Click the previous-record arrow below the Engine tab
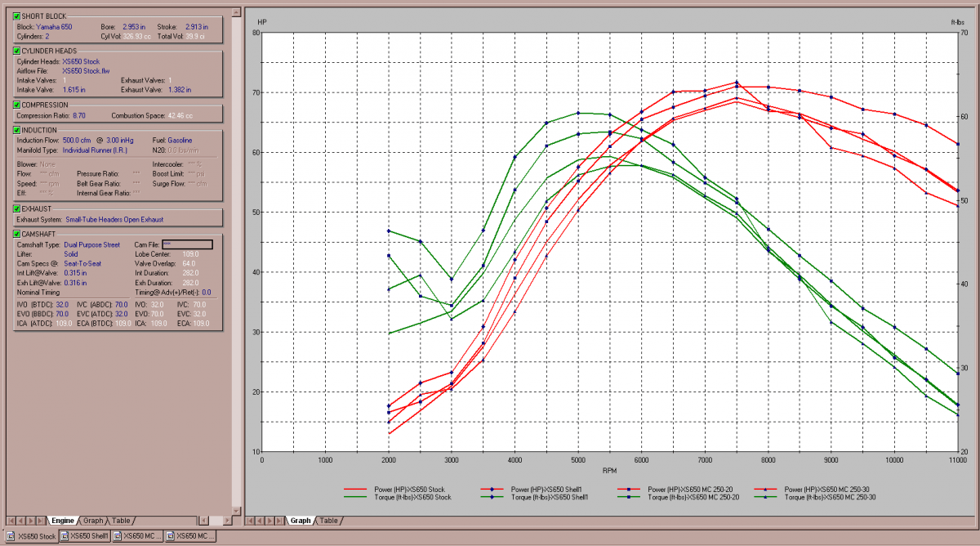This screenshot has height=546, width=980. (20, 521)
